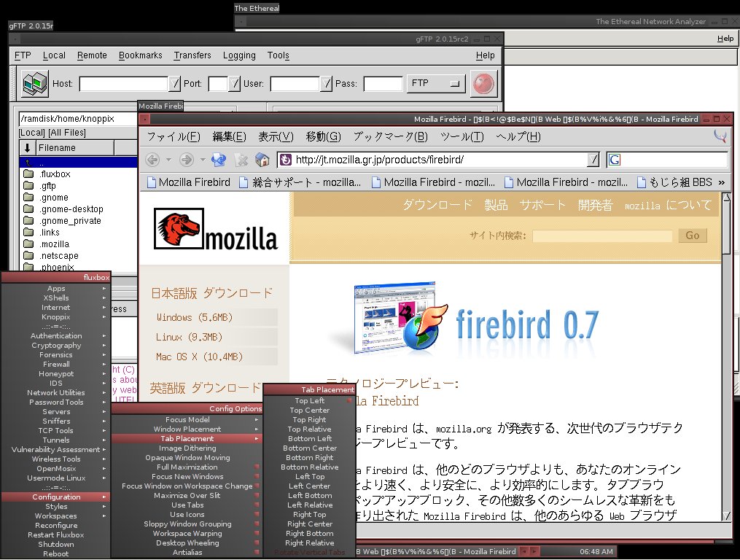Open the Back button history dropdown
Screen dimensions: 740x560
tap(168, 160)
